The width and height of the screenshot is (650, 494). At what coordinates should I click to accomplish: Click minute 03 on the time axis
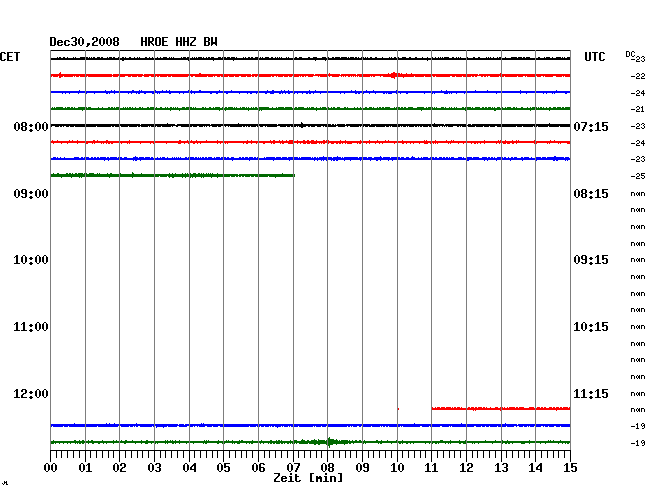tap(155, 468)
